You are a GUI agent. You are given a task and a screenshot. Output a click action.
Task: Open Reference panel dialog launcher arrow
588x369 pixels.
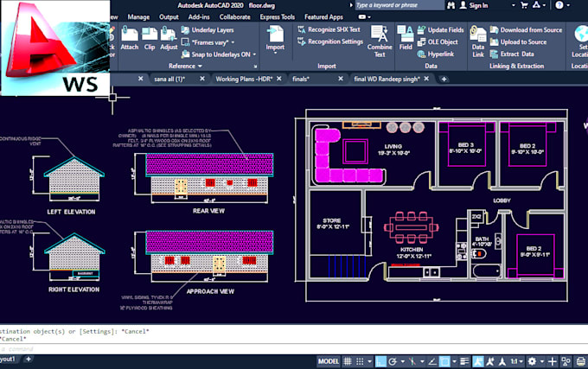(255, 67)
